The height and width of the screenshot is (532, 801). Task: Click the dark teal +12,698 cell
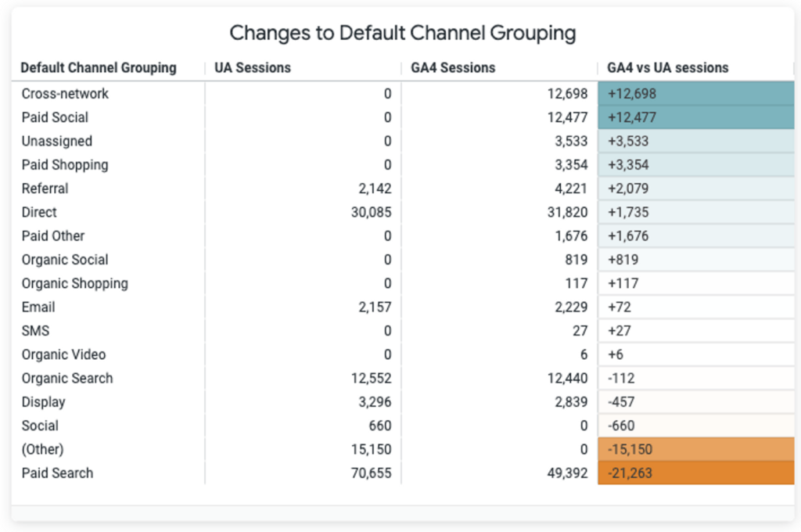(x=695, y=94)
